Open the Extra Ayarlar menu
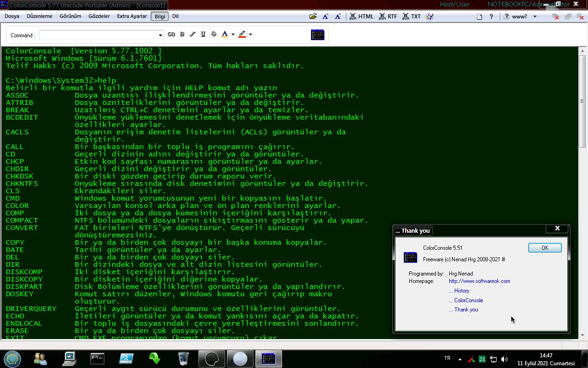The height and width of the screenshot is (368, 588). click(132, 16)
